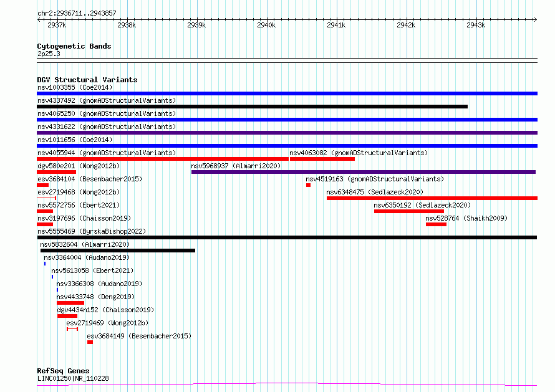Click the 2938k ruler mark
This screenshot has height=392, width=555.
pyautogui.click(x=127, y=25)
